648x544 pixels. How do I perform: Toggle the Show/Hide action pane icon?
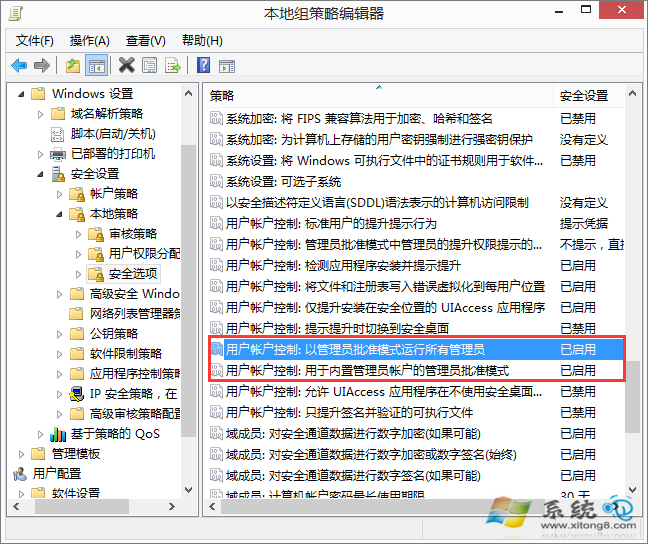pyautogui.click(x=227, y=66)
